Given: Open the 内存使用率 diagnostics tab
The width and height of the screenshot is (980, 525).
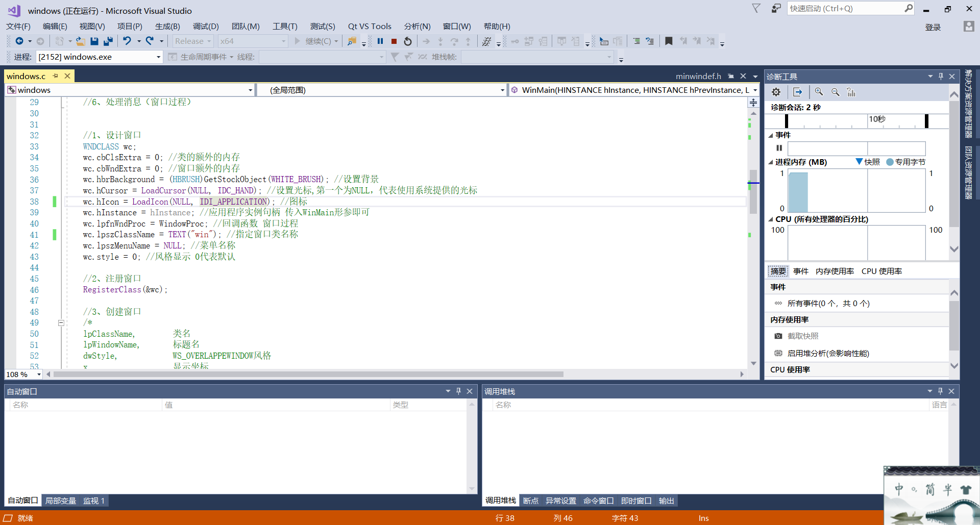Looking at the screenshot, I should pyautogui.click(x=835, y=271).
